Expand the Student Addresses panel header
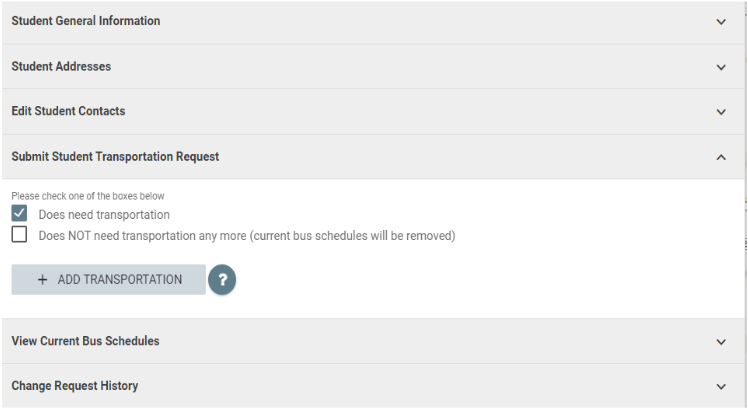 tap(374, 67)
